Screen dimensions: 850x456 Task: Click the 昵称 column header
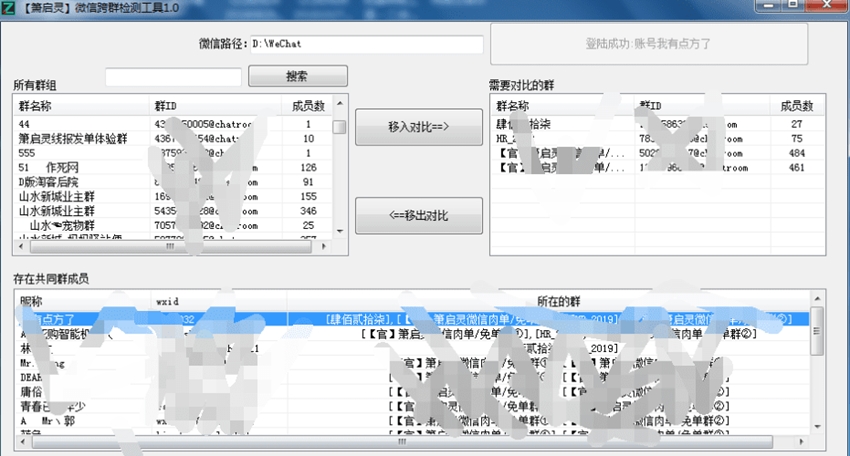point(83,301)
